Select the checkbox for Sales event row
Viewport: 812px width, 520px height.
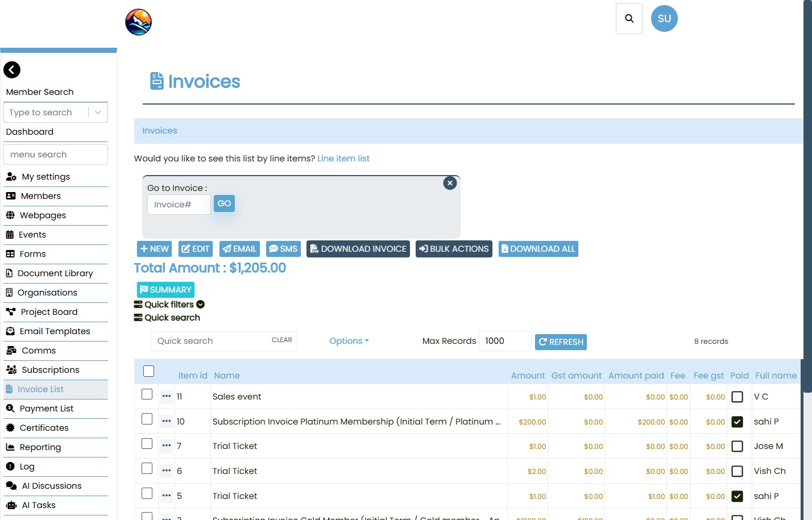pyautogui.click(x=147, y=394)
